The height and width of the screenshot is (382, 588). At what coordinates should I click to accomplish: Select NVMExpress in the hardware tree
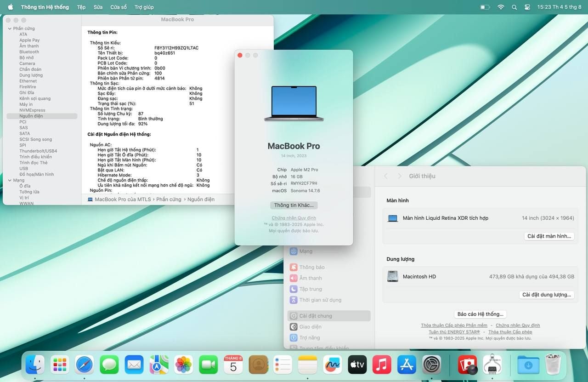(x=32, y=110)
